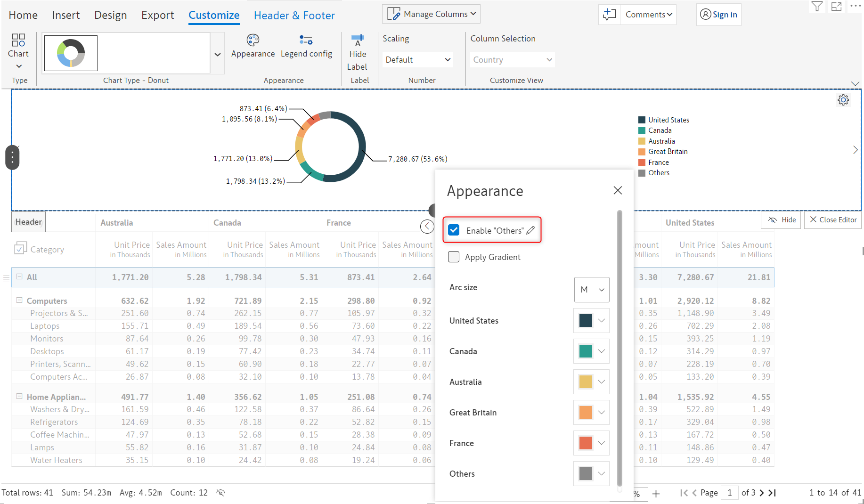Open chart settings gear icon
The image size is (864, 504).
[x=843, y=100]
